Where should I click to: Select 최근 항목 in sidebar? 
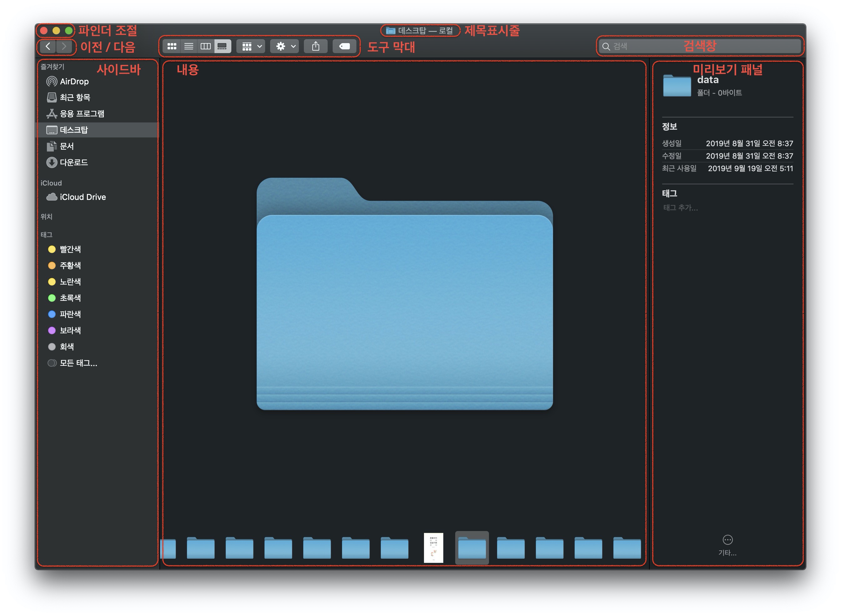[x=75, y=97]
